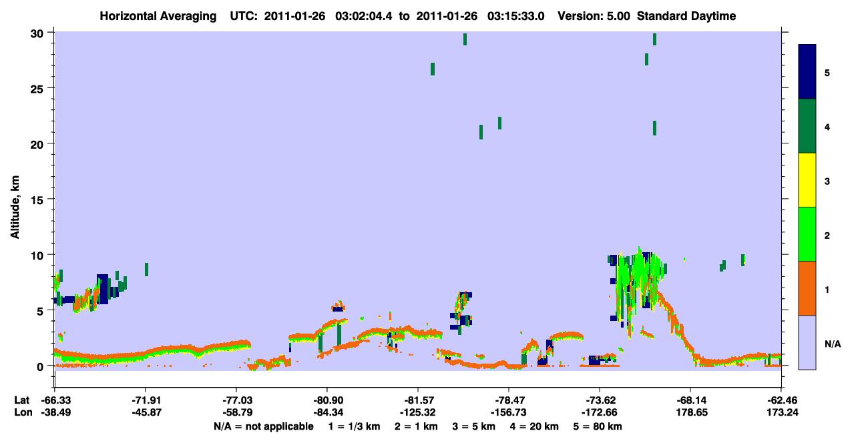This screenshot has height=445, width=868.
Task: Select the bright green color bar segment labeled 2
Action: click(x=807, y=234)
